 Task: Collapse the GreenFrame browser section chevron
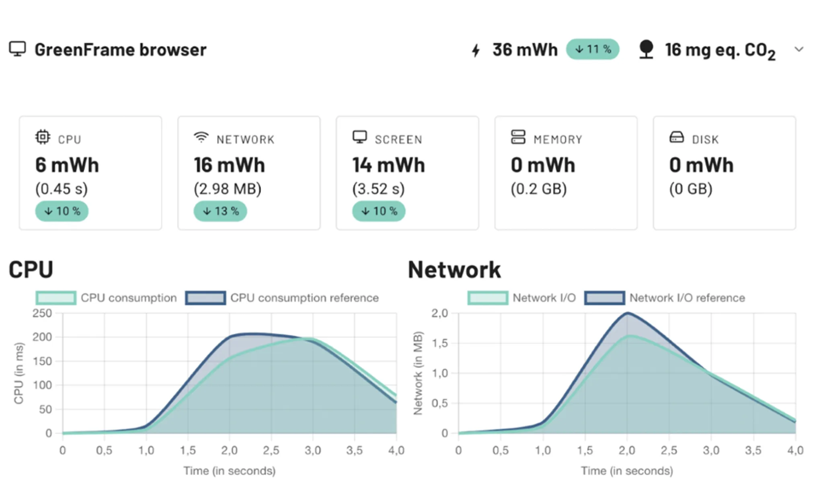click(x=799, y=49)
